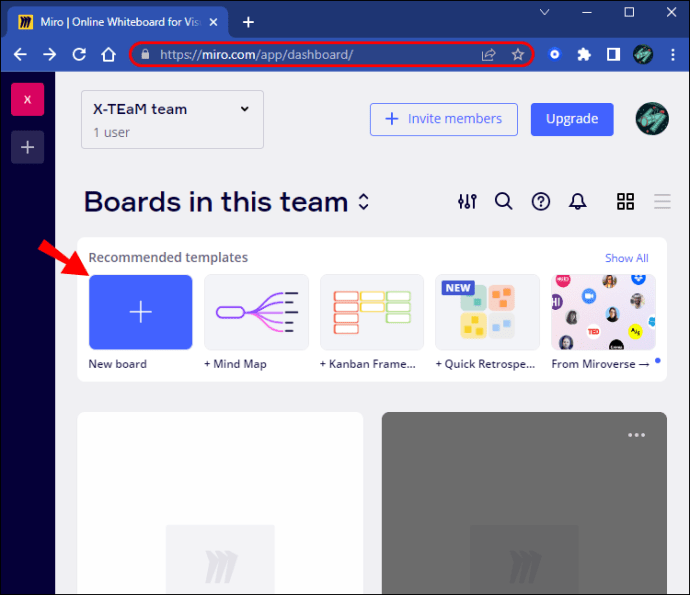Switch to list view of boards

[662, 202]
